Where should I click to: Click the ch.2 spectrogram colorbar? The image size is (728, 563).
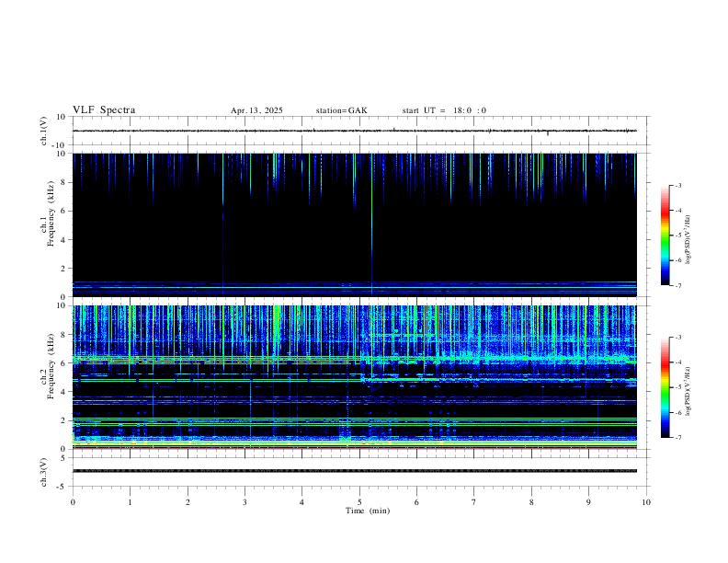click(665, 387)
